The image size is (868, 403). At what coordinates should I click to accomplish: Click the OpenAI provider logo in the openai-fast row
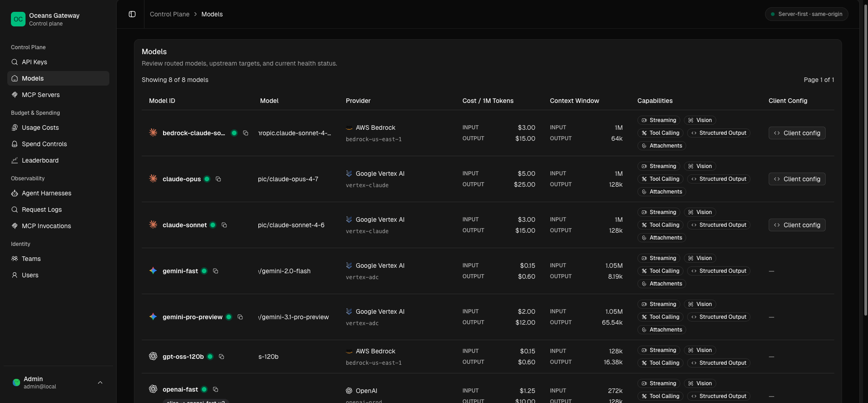pyautogui.click(x=349, y=391)
